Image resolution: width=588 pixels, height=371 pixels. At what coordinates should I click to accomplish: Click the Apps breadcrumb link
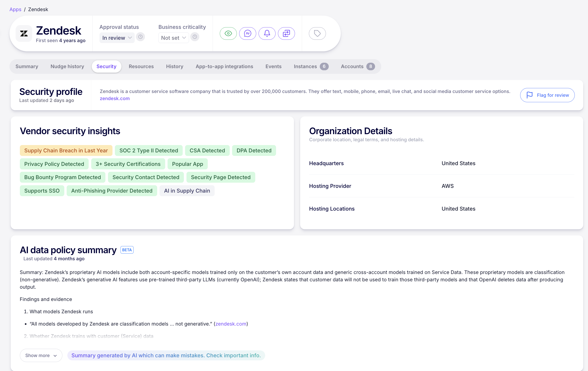click(15, 9)
